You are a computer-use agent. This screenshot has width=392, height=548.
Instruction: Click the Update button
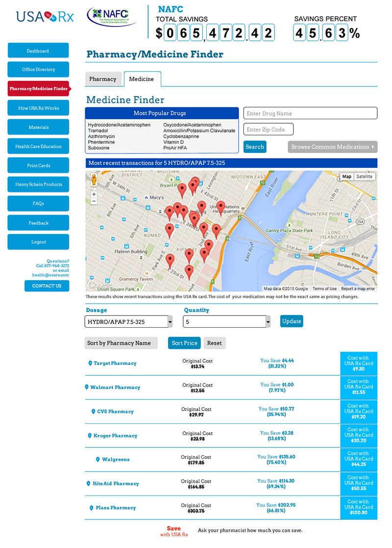292,321
